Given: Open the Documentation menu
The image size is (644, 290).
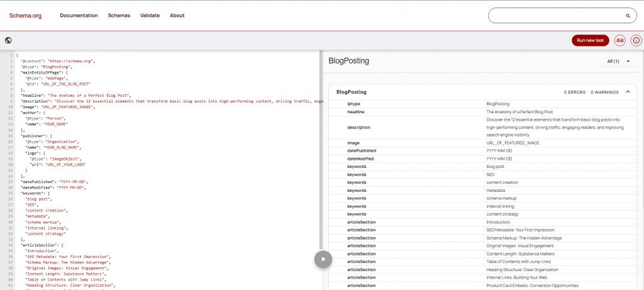Looking at the screenshot, I should pos(79,16).
